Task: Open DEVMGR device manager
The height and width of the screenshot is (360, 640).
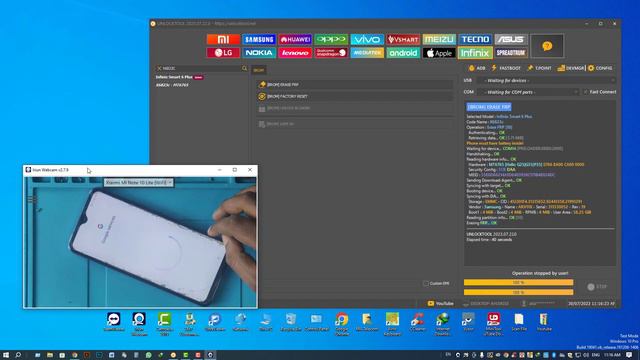Action: click(571, 68)
